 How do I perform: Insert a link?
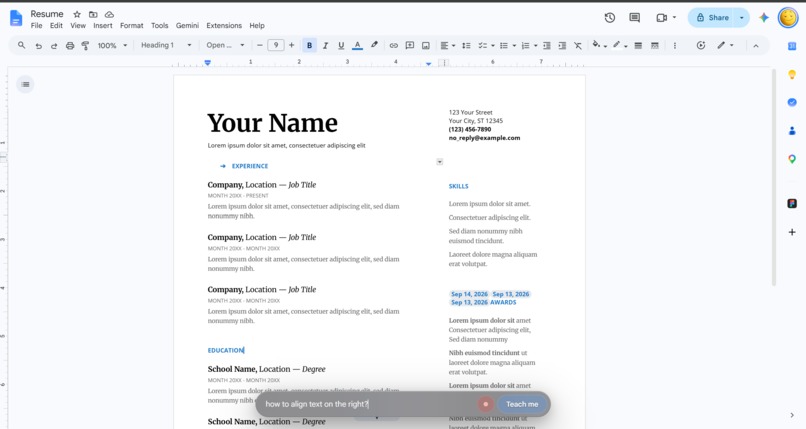(393, 46)
